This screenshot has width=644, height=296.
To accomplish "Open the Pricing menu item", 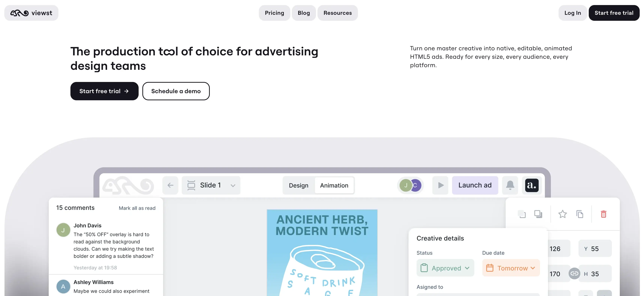I will click(x=274, y=13).
